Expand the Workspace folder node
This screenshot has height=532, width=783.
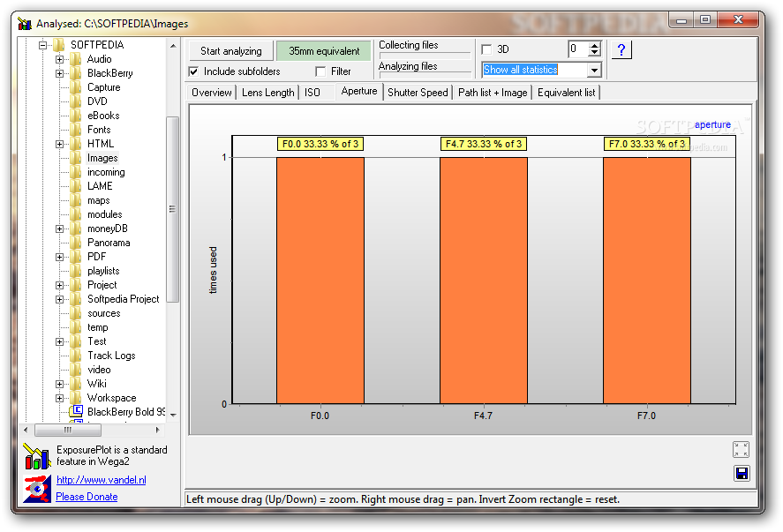click(x=59, y=398)
